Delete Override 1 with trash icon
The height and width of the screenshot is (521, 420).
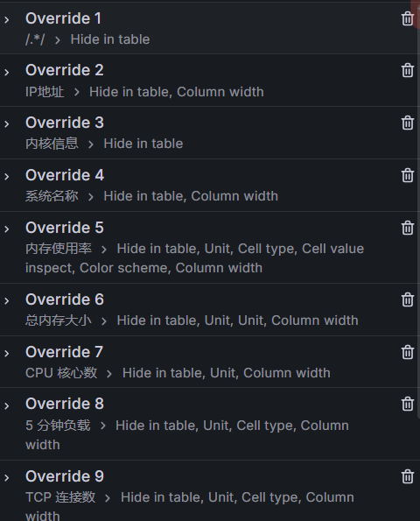[x=408, y=18]
